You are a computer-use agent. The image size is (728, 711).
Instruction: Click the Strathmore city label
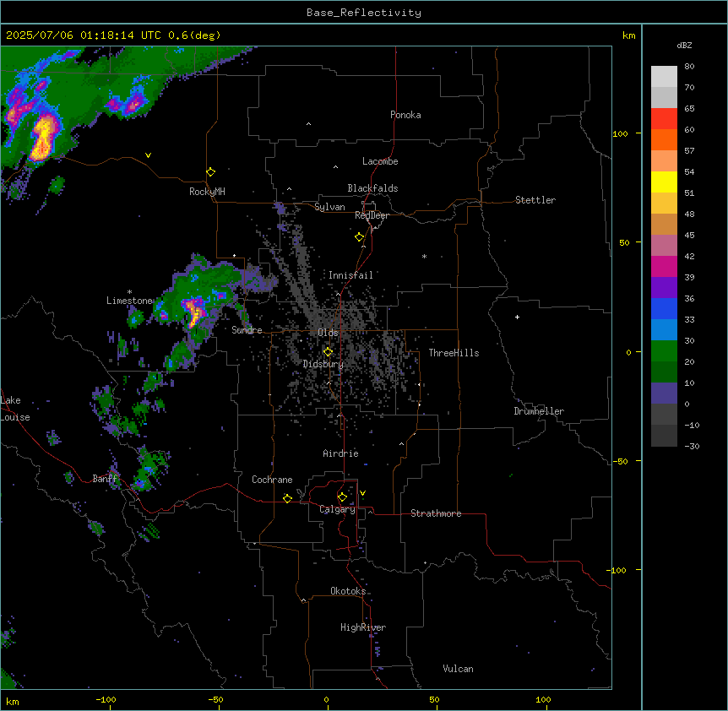pos(436,513)
